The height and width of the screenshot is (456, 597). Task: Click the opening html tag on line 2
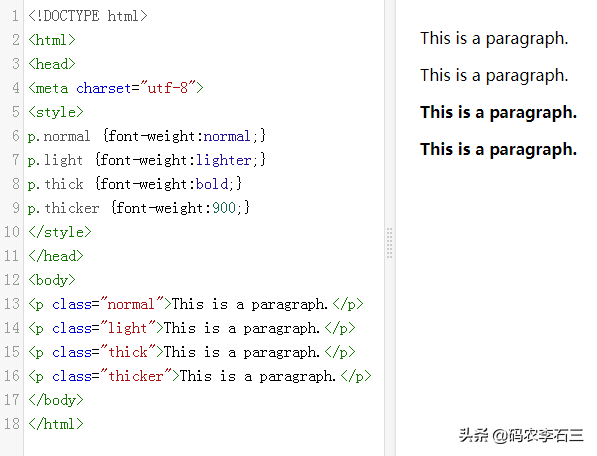52,40
